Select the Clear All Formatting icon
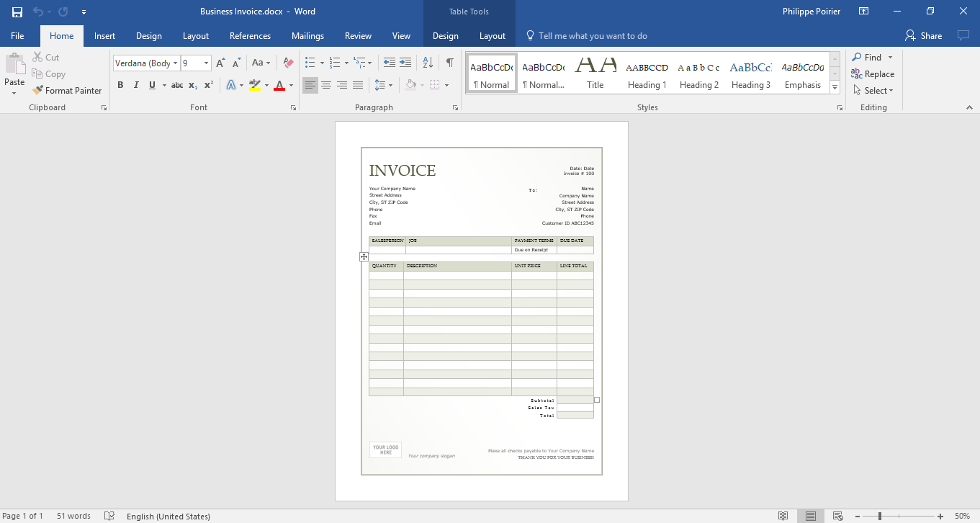The image size is (980, 523). click(287, 63)
